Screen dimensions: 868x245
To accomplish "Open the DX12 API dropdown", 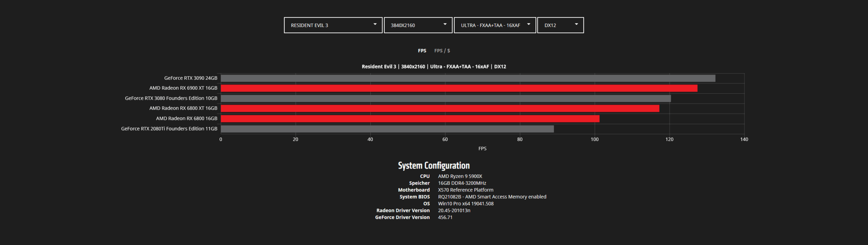I will tap(561, 25).
